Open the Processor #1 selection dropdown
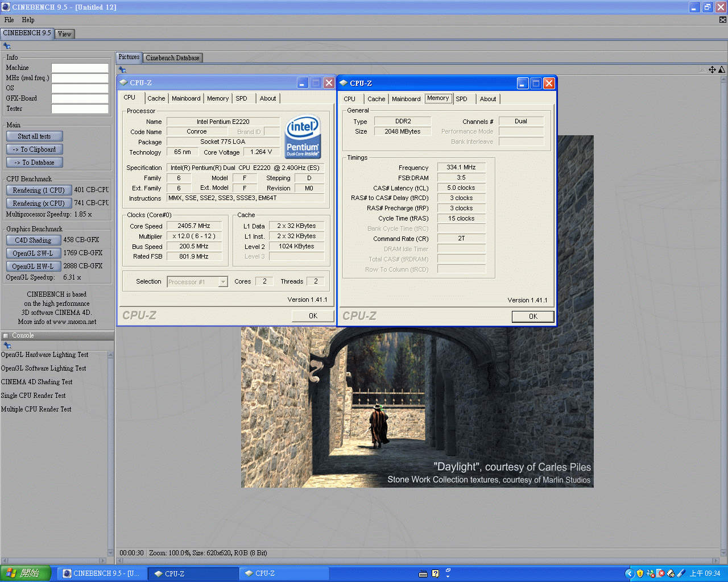Screen dimensions: 728x582 point(197,282)
